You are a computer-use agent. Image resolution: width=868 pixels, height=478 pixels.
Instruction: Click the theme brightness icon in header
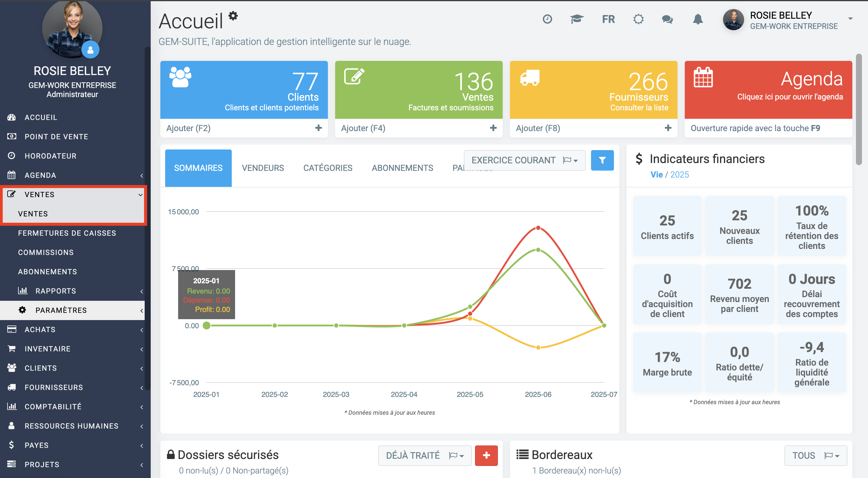[x=638, y=19]
